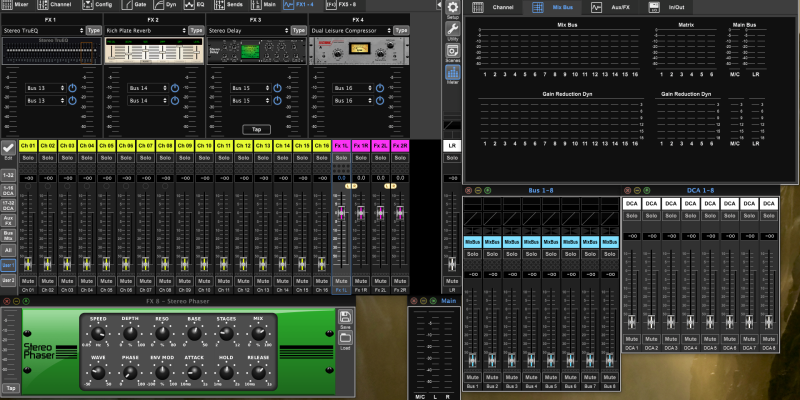Screen dimensions: 800x400
Task: Solo channel Ch 05
Action: pyautogui.click(x=106, y=160)
